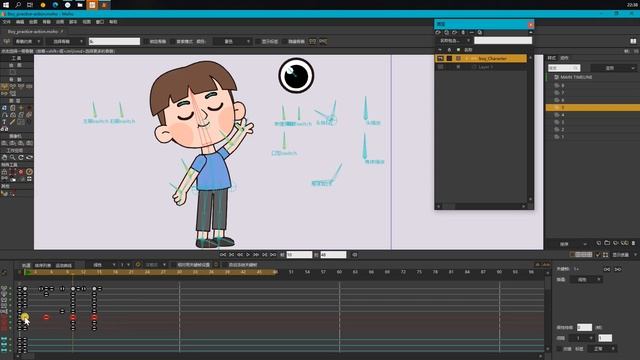Select the Add Bone tool
640x360 pixels.
21,87
